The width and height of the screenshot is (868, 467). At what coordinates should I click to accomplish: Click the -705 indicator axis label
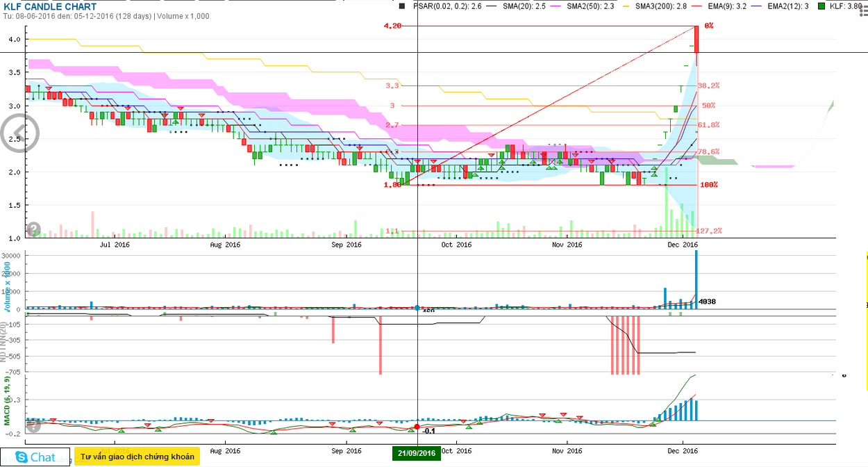(x=13, y=373)
